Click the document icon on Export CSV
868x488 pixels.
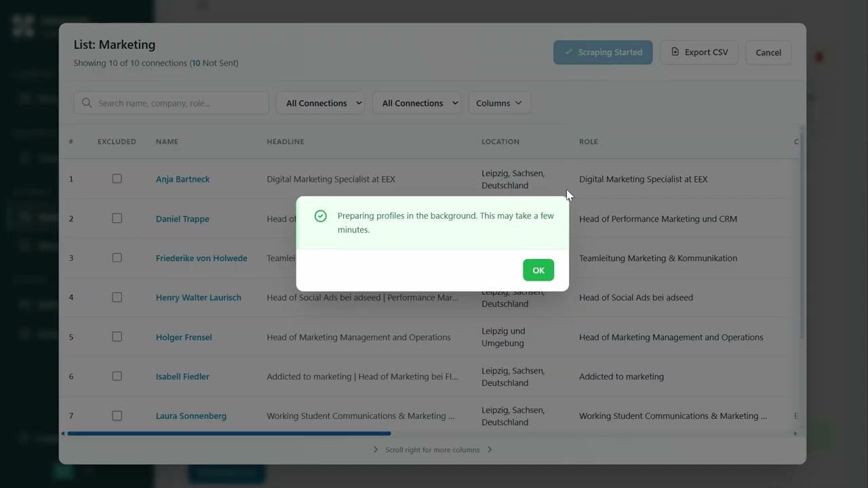(x=675, y=52)
